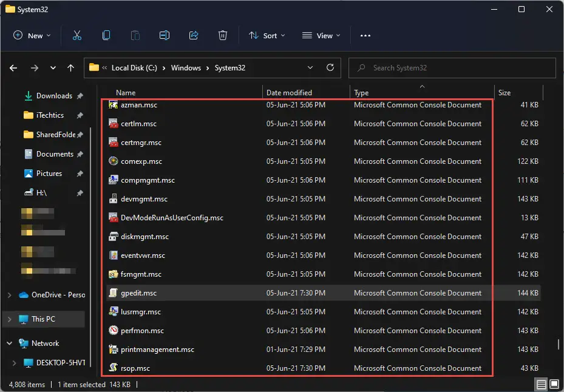Image resolution: width=564 pixels, height=392 pixels.
Task: Open the address bar folder icon
Action: pyautogui.click(x=94, y=67)
